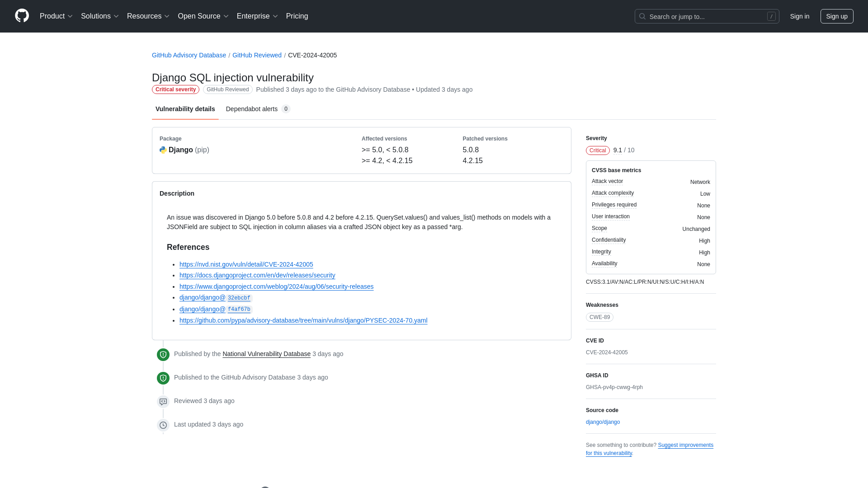868x488 pixels.
Task: Click shield icon beside National Vulnerability Database entry
Action: point(163,355)
